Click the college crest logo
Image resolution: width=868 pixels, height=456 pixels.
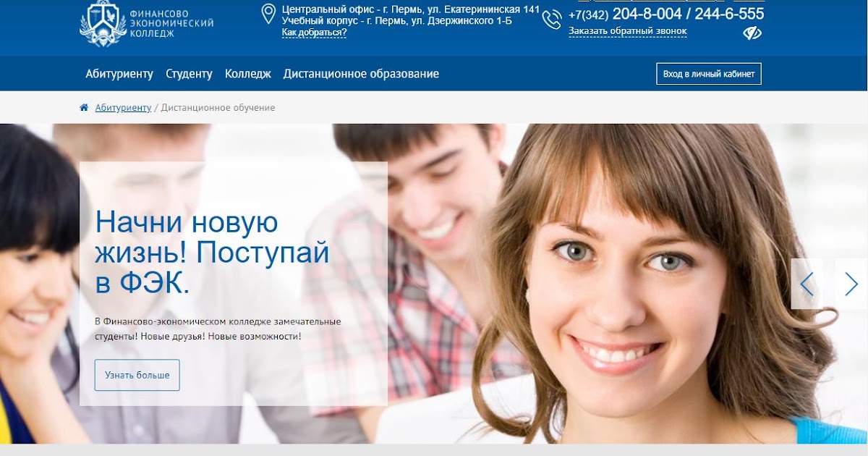103,23
